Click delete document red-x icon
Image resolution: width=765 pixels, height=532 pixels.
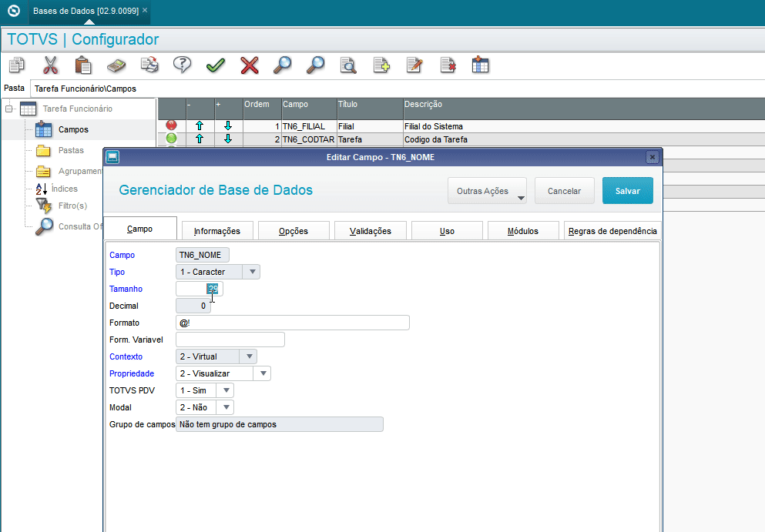coord(448,65)
